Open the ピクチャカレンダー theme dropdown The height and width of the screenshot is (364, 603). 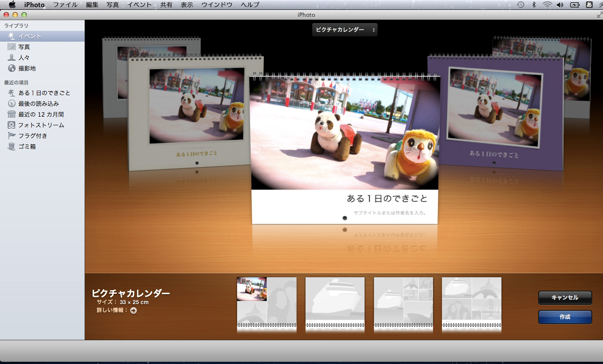[x=344, y=30]
